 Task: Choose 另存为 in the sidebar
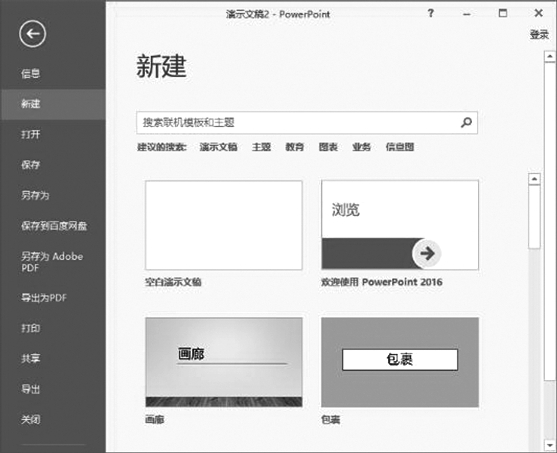[35, 195]
